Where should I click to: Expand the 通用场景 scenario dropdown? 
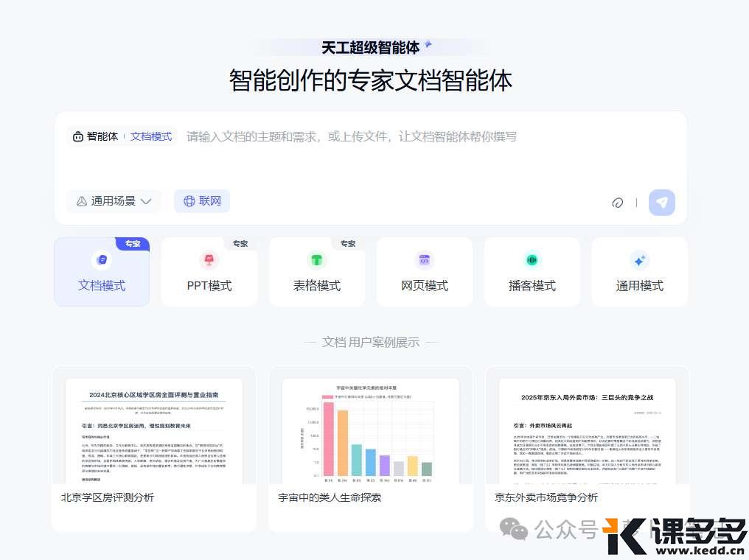pos(114,201)
